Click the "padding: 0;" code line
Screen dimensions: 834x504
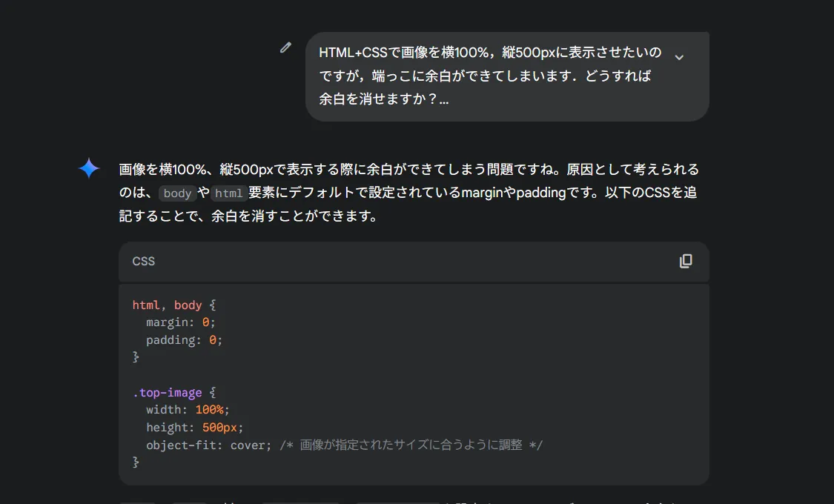184,340
